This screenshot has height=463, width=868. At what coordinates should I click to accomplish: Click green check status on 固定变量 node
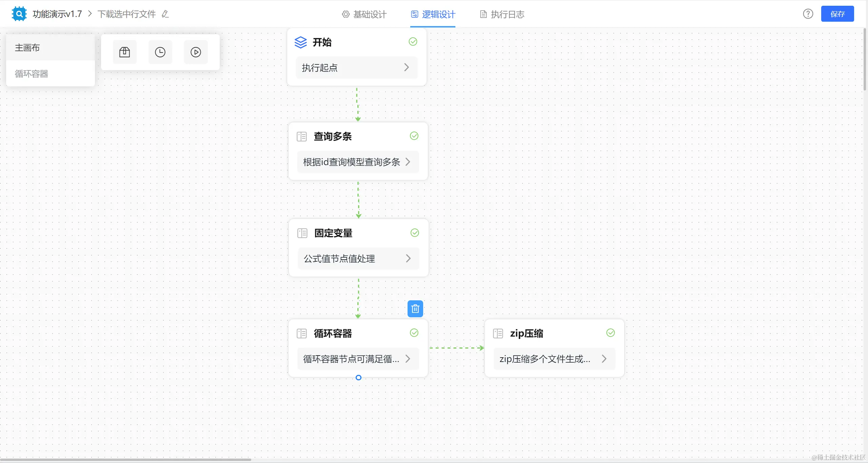(415, 233)
